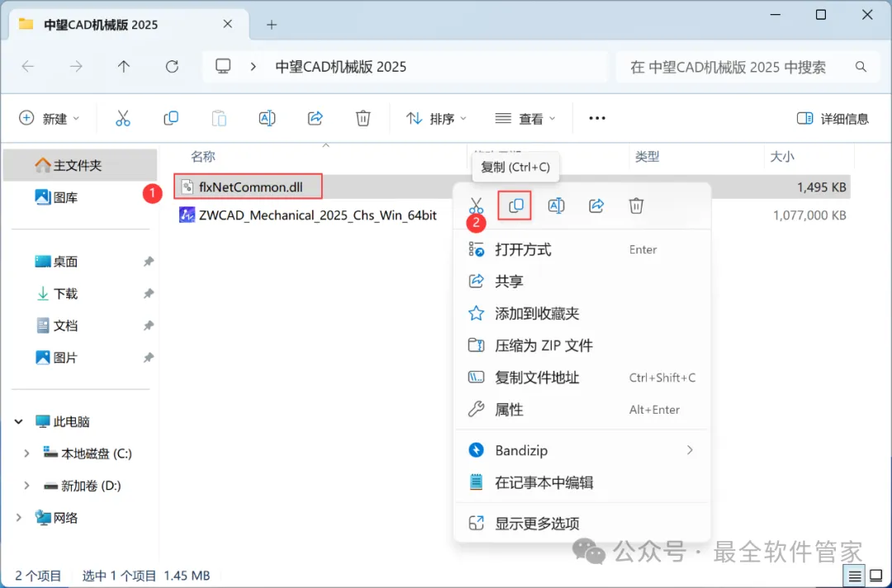Select 复制文件地址 in the context menu

[582, 377]
